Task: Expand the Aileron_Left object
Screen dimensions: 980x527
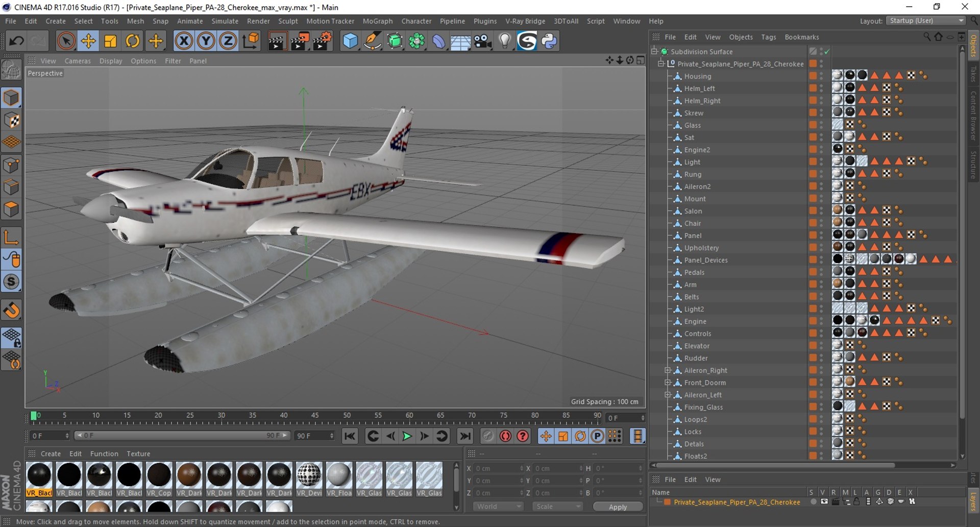Action: click(x=668, y=395)
